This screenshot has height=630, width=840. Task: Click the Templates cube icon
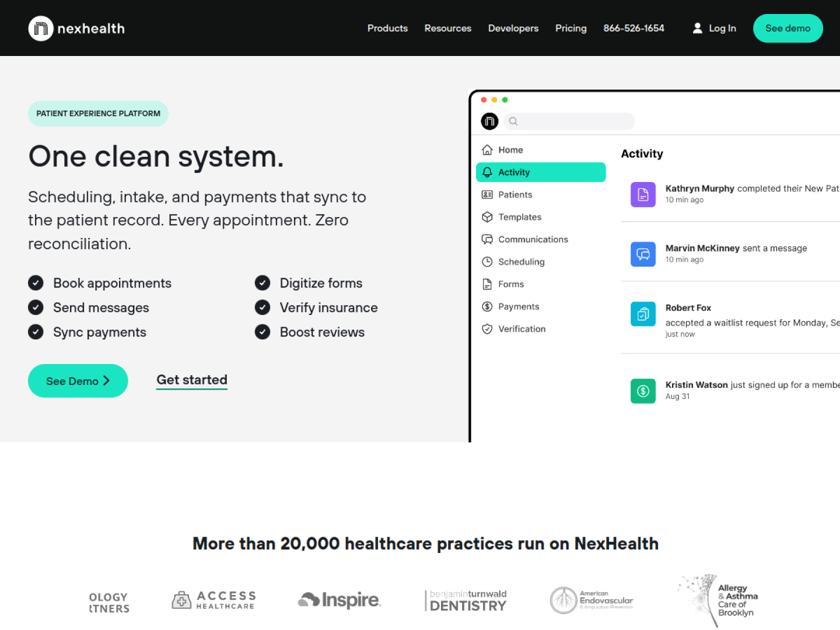point(487,217)
